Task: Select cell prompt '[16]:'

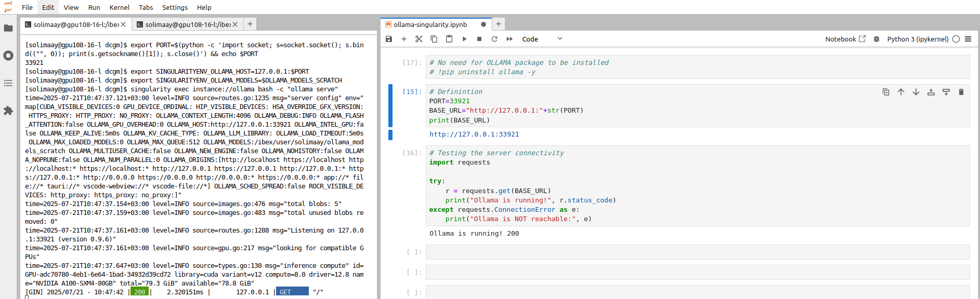Action: 412,153
